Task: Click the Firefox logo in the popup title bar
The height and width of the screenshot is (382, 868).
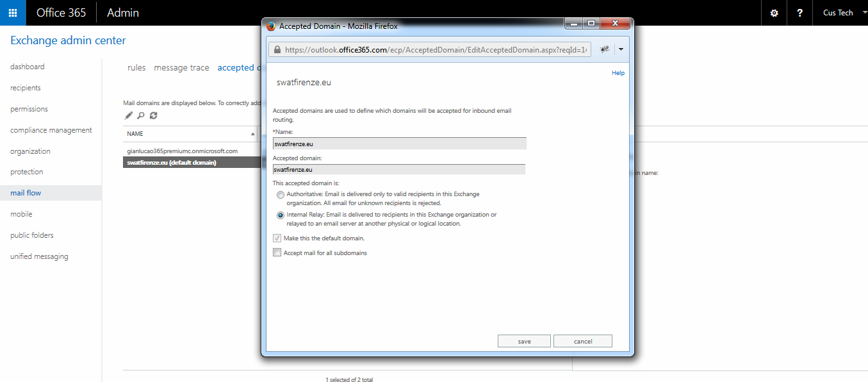Action: [x=271, y=26]
